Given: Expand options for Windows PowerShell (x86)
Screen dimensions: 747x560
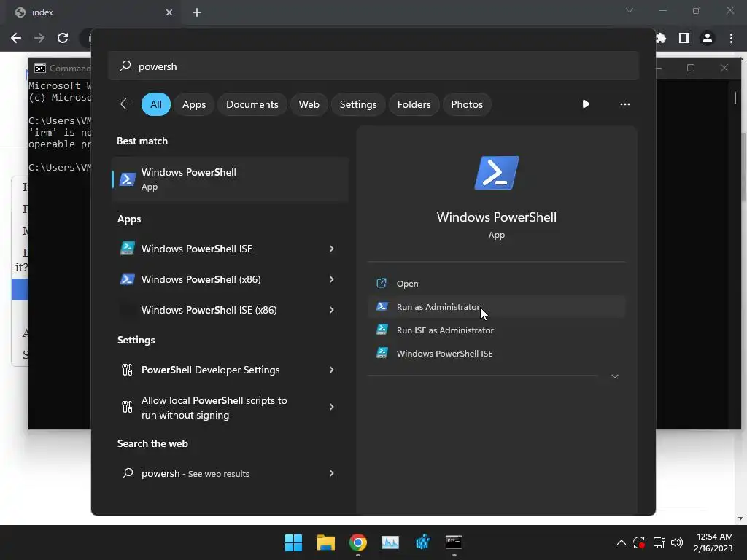Looking at the screenshot, I should [331, 279].
